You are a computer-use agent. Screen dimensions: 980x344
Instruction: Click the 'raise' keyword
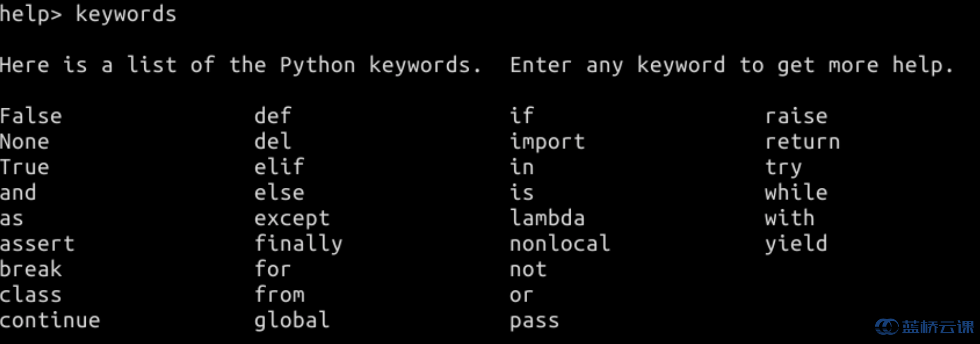click(796, 116)
